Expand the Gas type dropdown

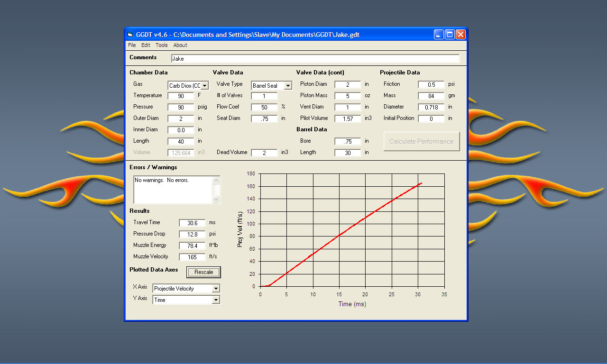pyautogui.click(x=204, y=86)
